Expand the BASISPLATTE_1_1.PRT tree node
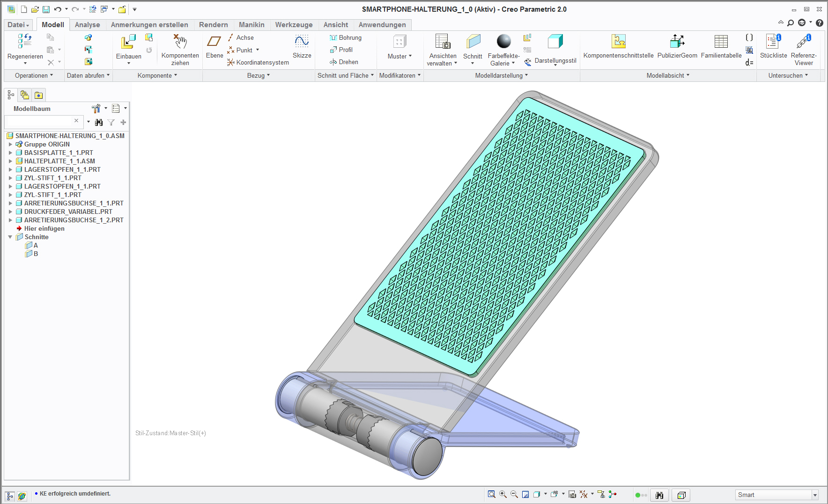 10,153
